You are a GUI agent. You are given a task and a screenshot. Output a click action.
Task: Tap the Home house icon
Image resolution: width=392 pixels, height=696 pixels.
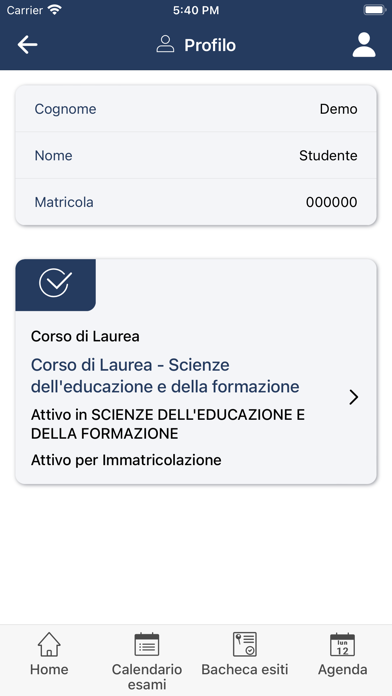49,644
